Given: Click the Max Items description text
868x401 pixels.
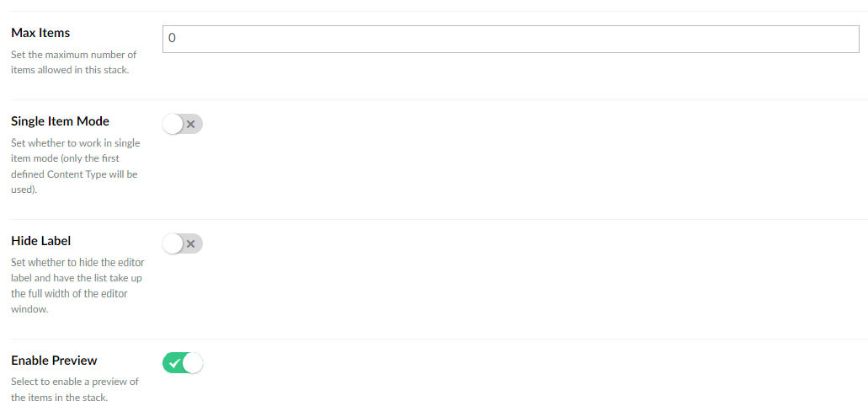Looking at the screenshot, I should [73, 62].
